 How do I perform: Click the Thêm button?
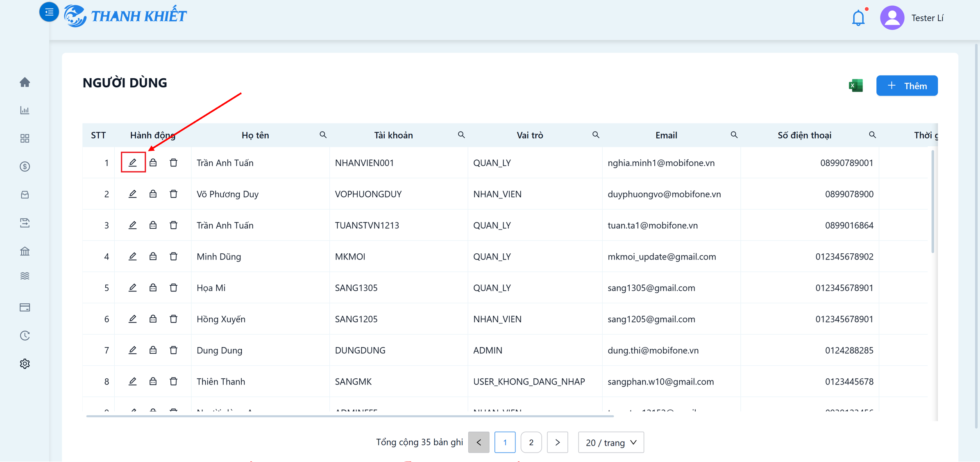click(907, 86)
